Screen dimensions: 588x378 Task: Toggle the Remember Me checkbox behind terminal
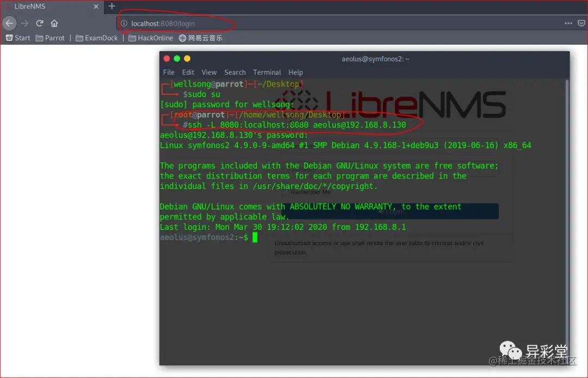(x=285, y=192)
